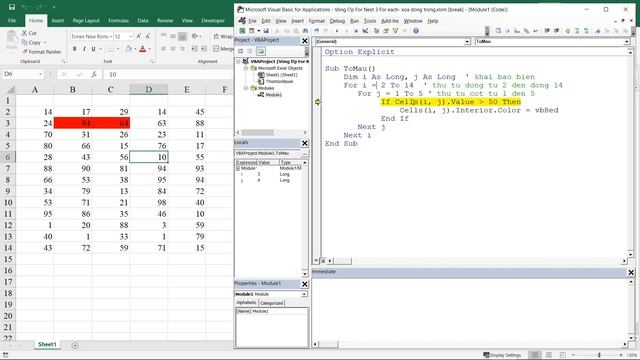Open the font name dropdown Times New Roman
The width and height of the screenshot is (640, 360).
pos(111,37)
